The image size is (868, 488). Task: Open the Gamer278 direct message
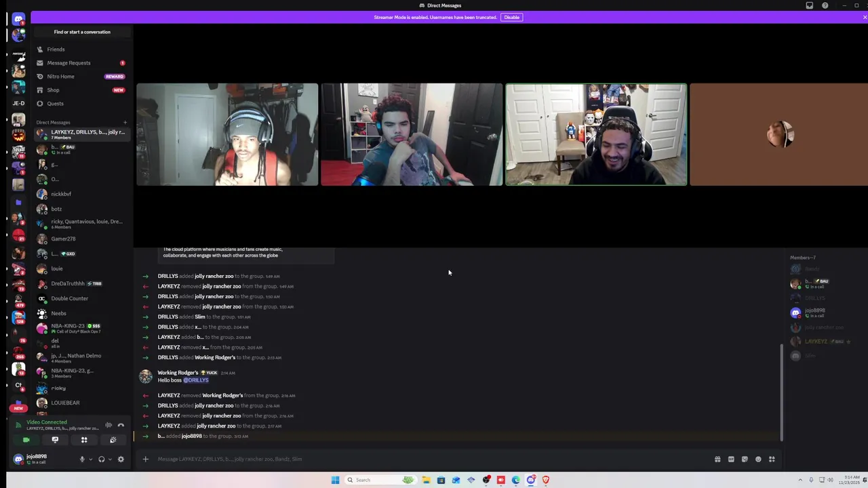81,239
